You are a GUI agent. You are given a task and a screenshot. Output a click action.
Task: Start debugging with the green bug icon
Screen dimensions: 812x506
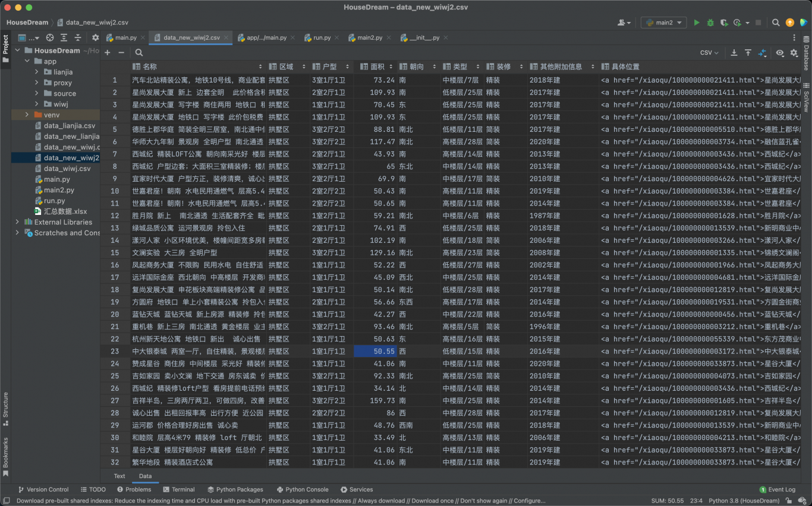(x=710, y=23)
